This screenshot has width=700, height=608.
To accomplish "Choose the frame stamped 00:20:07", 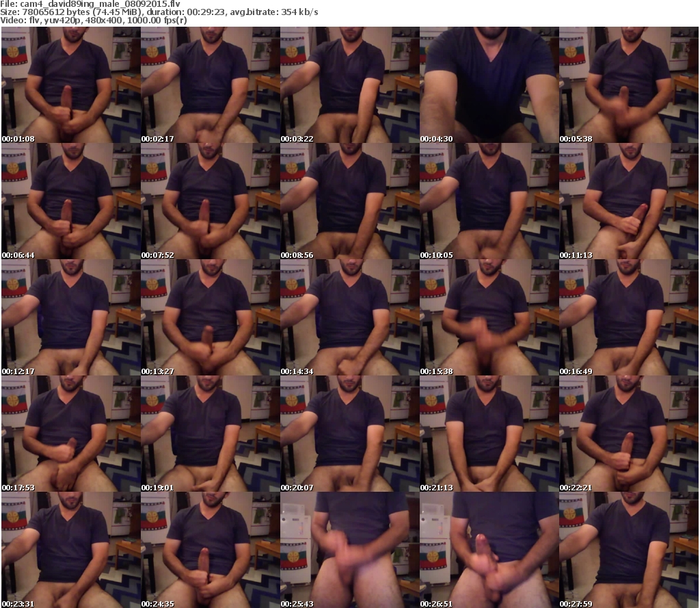I will (x=350, y=434).
